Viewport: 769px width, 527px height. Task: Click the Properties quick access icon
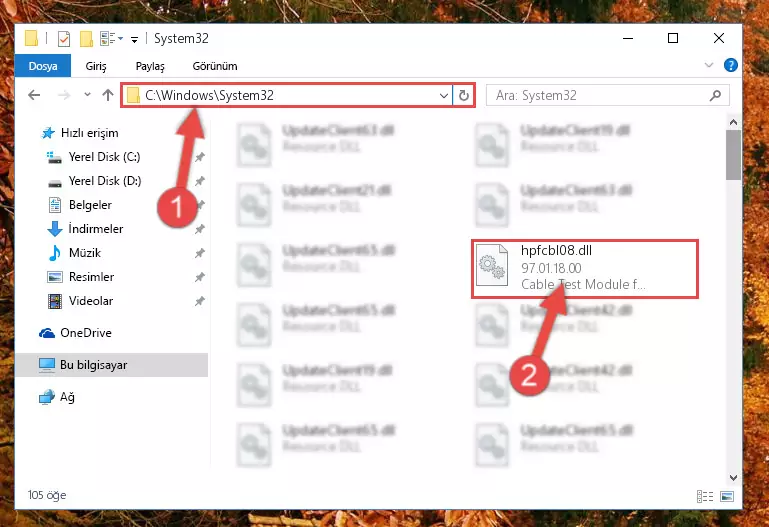64,38
